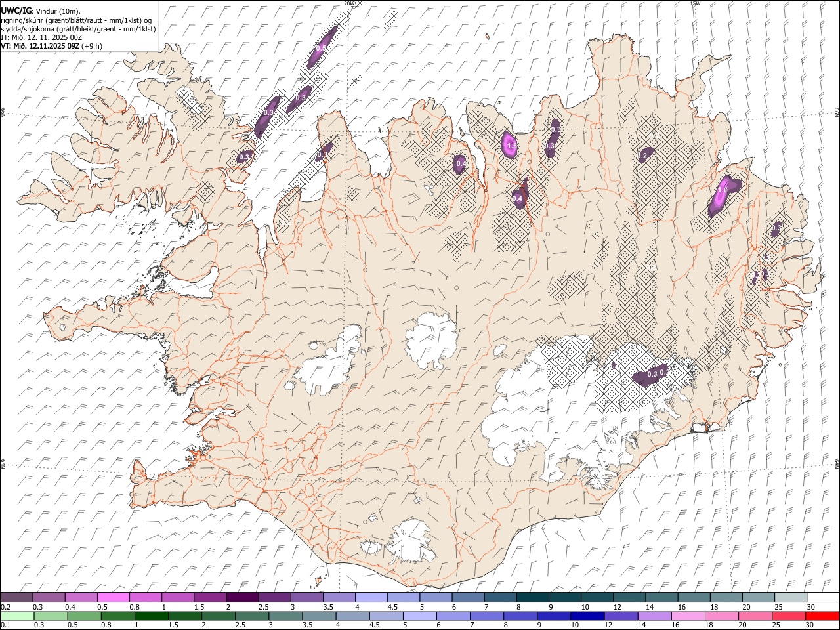Click the 'VT: Mið. 12.11.2025 09Z (+9 h)' line
This screenshot has height=630, width=840.
point(52,46)
